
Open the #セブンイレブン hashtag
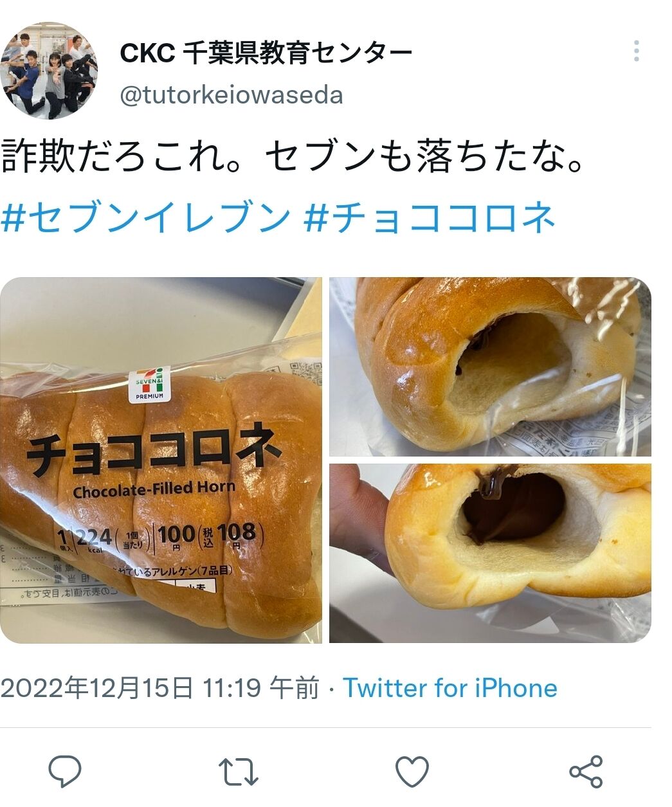(146, 217)
